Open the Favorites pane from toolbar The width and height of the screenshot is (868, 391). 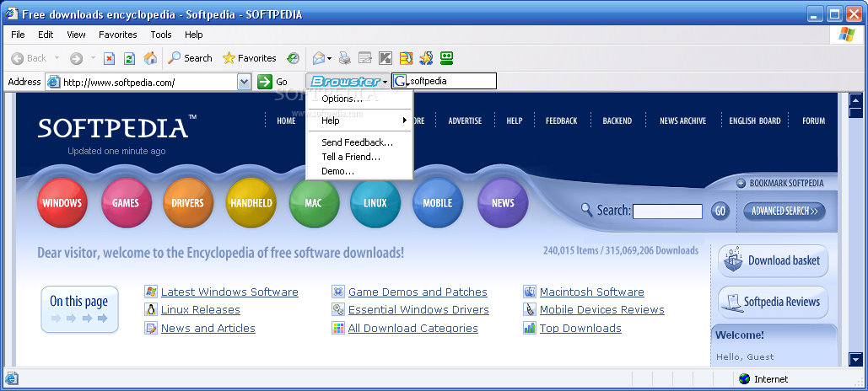click(x=249, y=58)
